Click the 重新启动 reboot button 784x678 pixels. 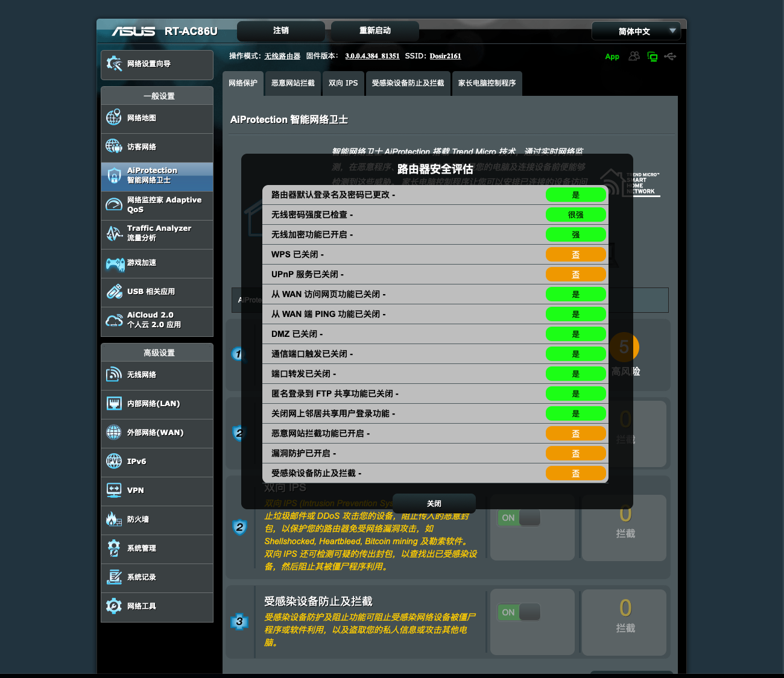pos(375,31)
